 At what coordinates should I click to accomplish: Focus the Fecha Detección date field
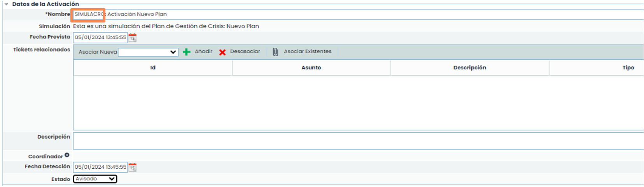tap(100, 167)
